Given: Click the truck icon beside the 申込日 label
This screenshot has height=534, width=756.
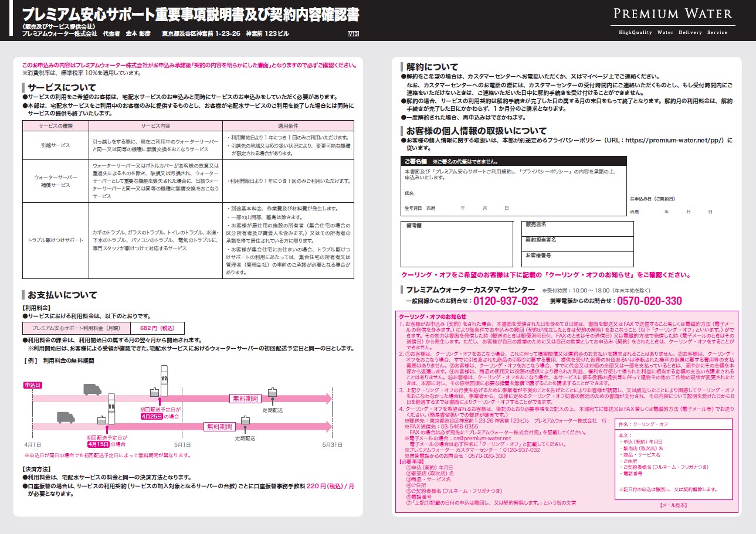Looking at the screenshot, I should 92,389.
